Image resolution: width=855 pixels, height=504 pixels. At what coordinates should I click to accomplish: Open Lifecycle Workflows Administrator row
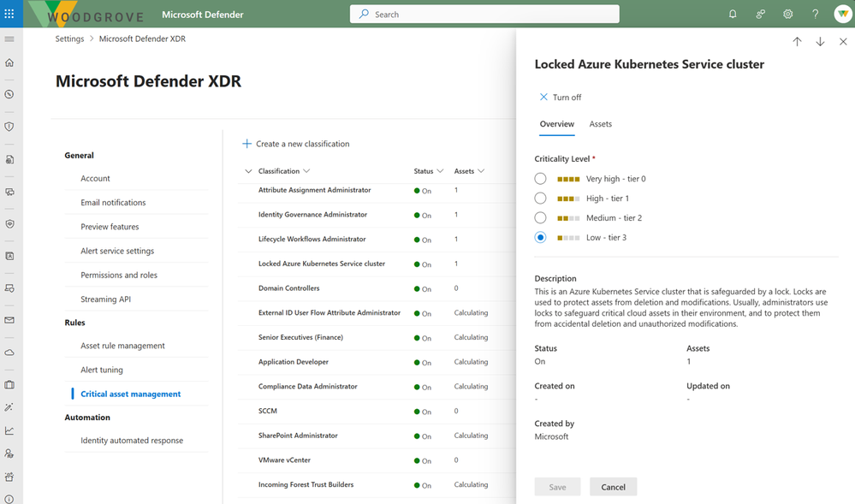377,240
